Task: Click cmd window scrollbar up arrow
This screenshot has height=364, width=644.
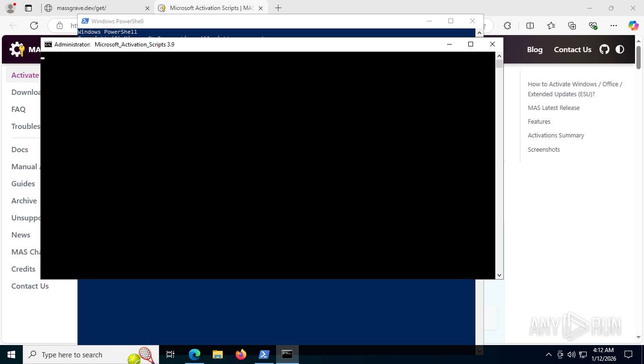Action: click(499, 55)
